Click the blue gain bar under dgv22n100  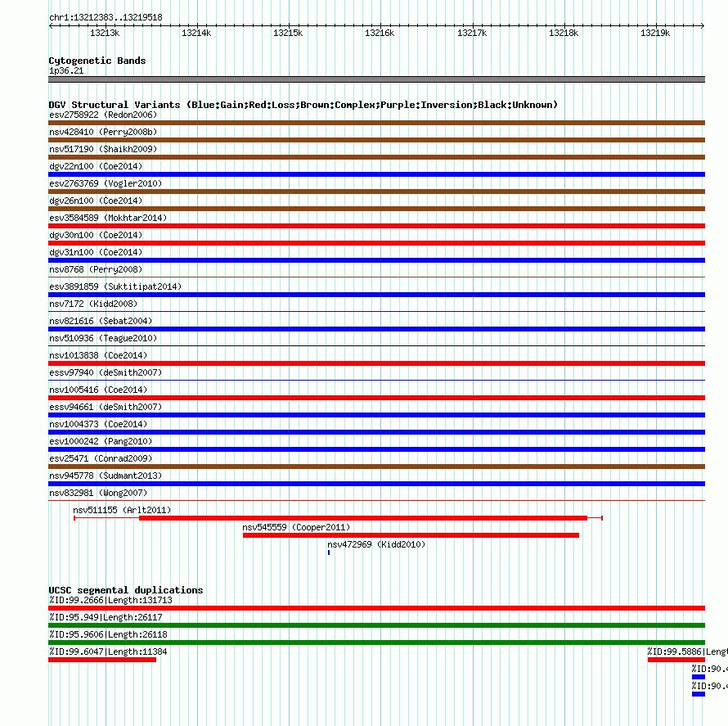pos(376,174)
